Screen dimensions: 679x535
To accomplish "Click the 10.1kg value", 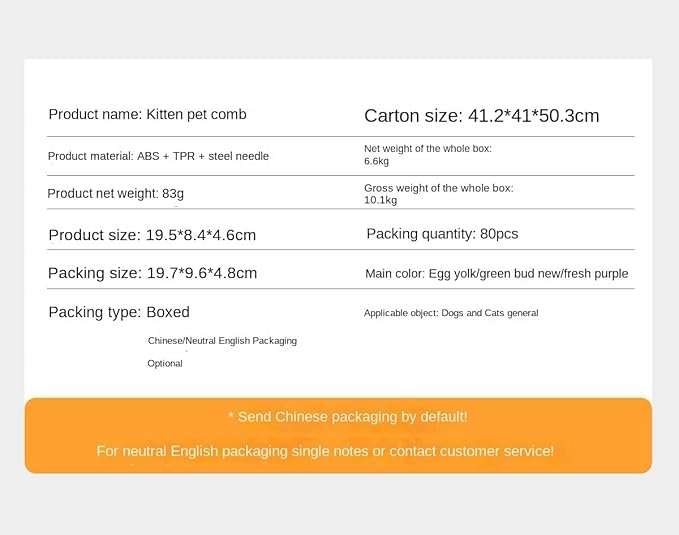I will click(380, 200).
